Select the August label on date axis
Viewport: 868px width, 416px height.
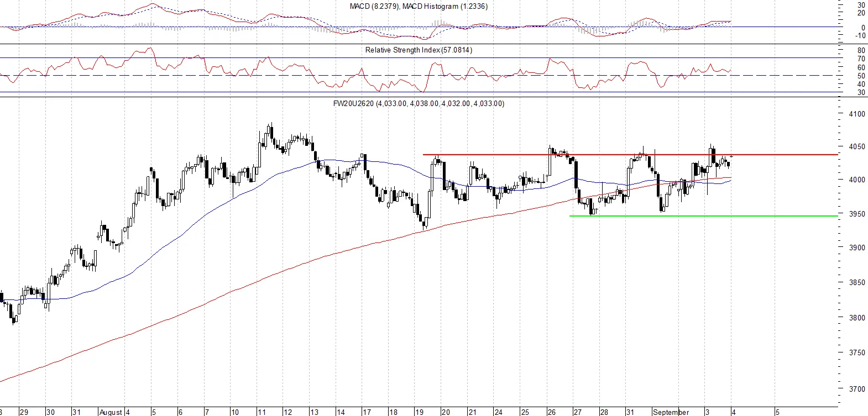tap(111, 412)
